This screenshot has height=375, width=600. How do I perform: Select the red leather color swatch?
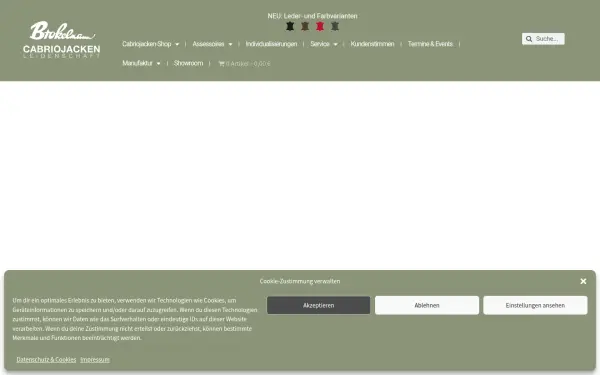click(320, 26)
